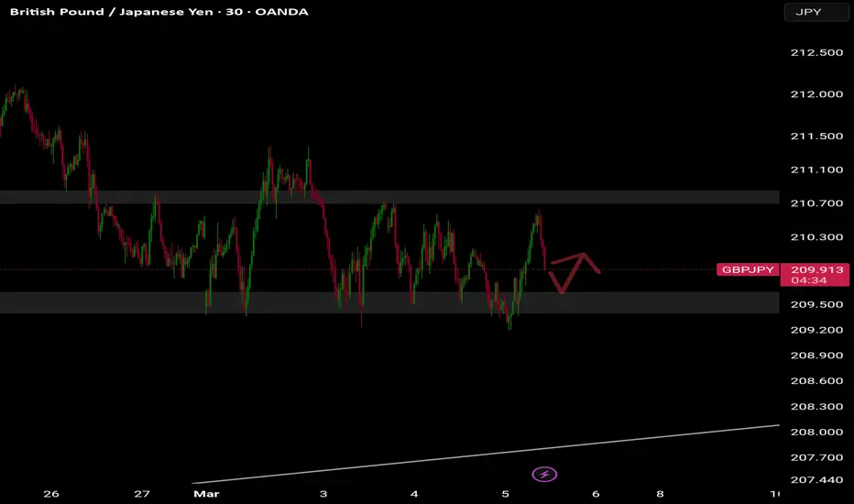Click the date label 27 on time axis
The width and height of the screenshot is (854, 504).
[142, 494]
